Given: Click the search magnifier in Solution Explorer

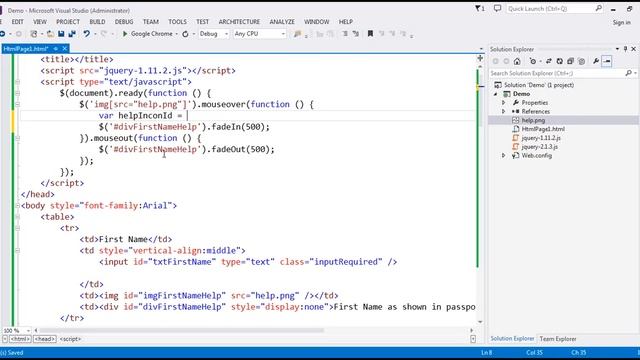Looking at the screenshot, I should tap(629, 73).
